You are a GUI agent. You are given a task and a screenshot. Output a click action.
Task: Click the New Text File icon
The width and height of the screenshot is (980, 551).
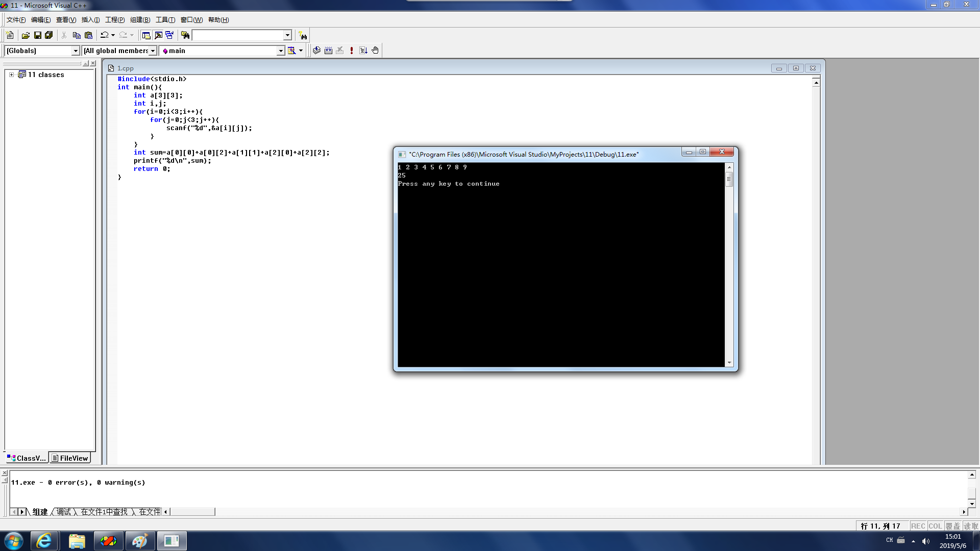(x=10, y=35)
